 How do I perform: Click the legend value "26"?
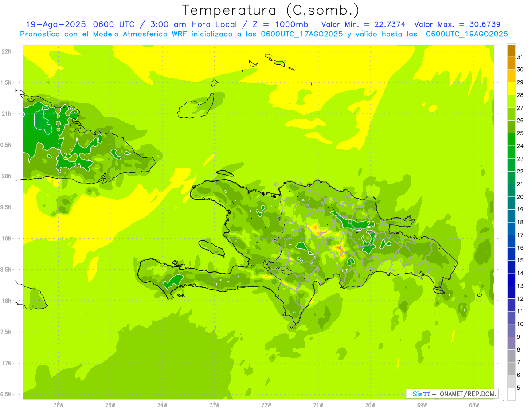click(x=520, y=120)
